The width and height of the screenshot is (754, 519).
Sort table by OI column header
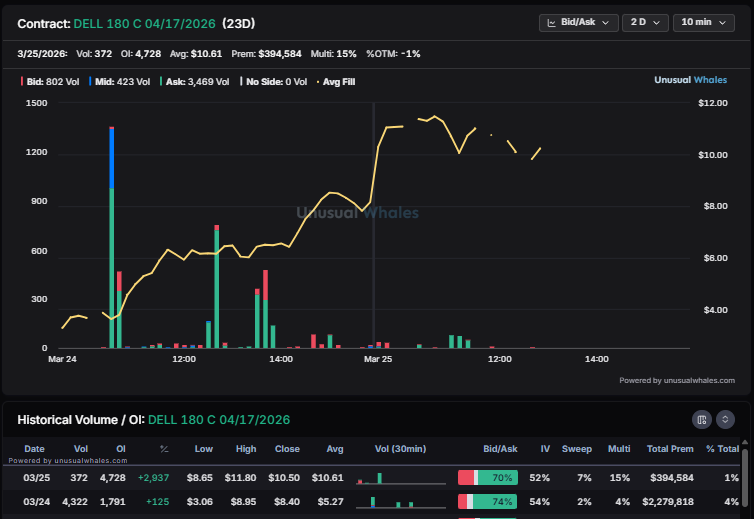[121, 449]
